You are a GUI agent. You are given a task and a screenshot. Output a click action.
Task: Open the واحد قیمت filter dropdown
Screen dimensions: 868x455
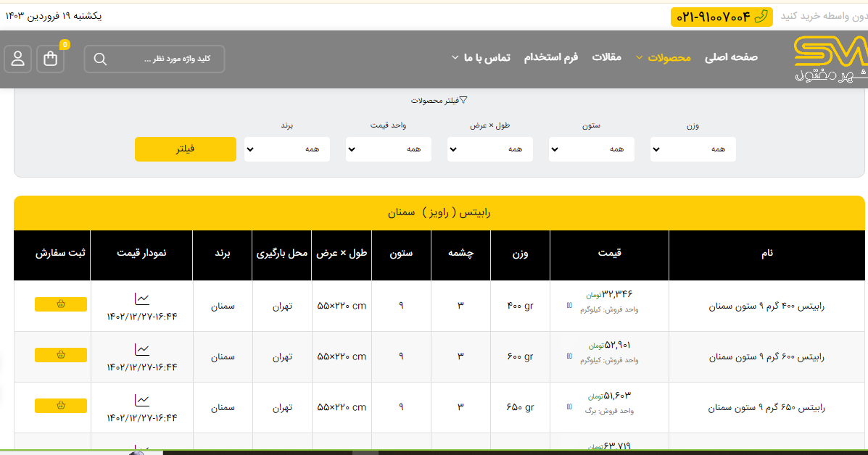[388, 149]
